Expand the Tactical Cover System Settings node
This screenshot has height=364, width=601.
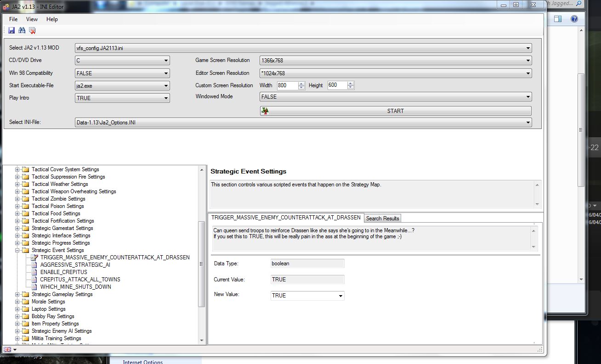click(x=17, y=169)
